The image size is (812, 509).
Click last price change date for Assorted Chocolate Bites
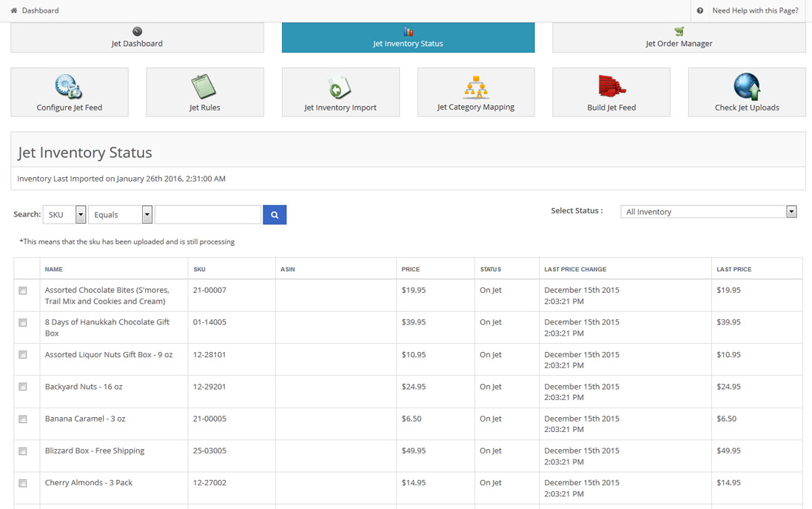582,296
